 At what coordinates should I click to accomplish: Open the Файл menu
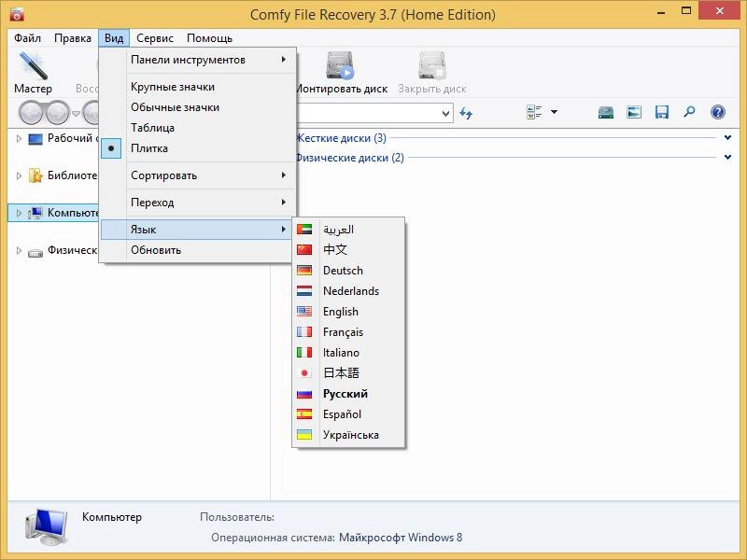coord(27,38)
